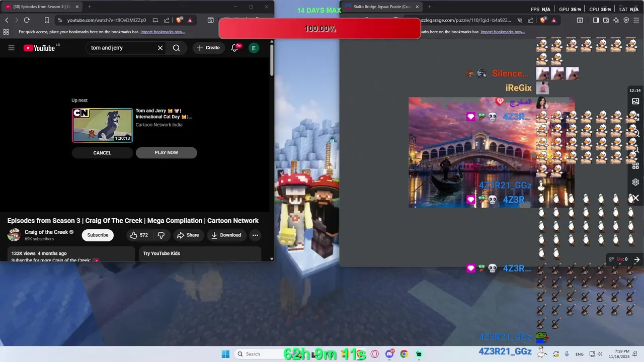Reload the YouTube page

tap(27, 20)
